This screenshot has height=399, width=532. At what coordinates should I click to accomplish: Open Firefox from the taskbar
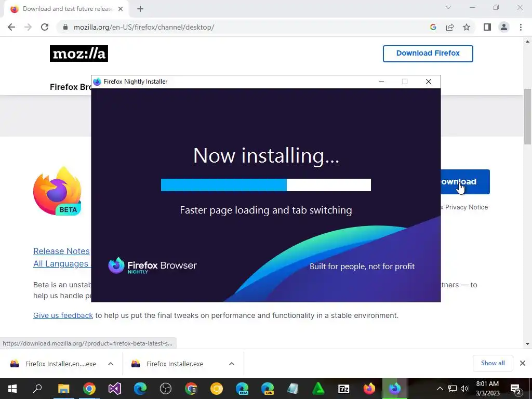pos(369,389)
